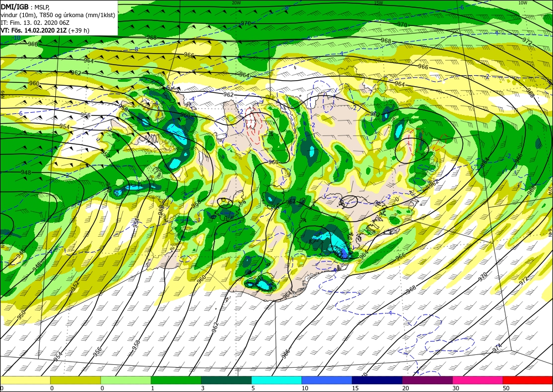Click the legend number '1'
The height and width of the screenshot is (392, 553).
coord(153,388)
